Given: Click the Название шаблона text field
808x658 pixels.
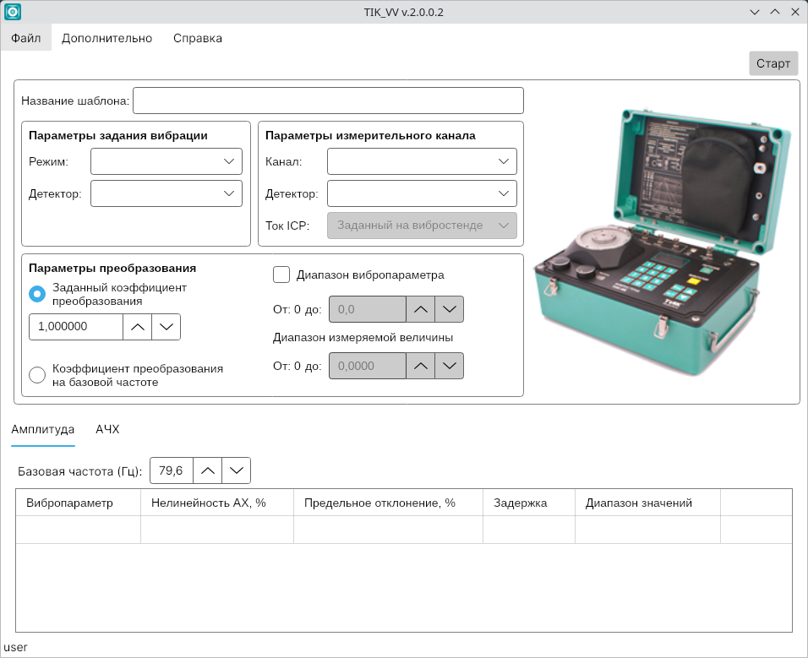Looking at the screenshot, I should click(328, 100).
